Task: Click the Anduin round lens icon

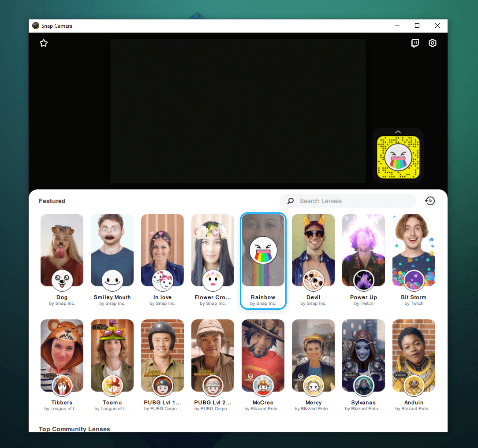Action: (414, 385)
